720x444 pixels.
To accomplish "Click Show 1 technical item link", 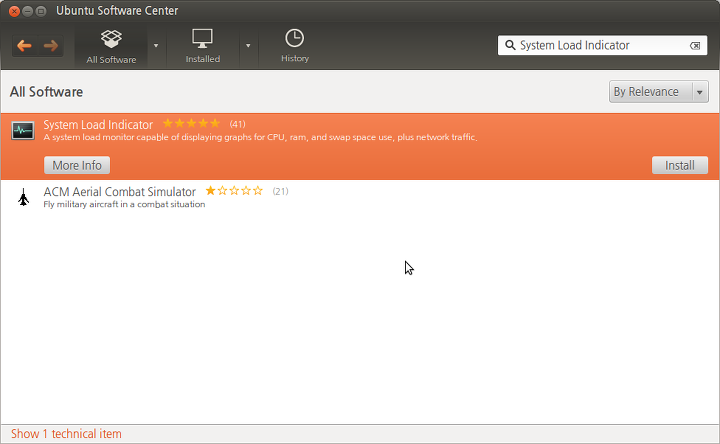I will [x=66, y=434].
